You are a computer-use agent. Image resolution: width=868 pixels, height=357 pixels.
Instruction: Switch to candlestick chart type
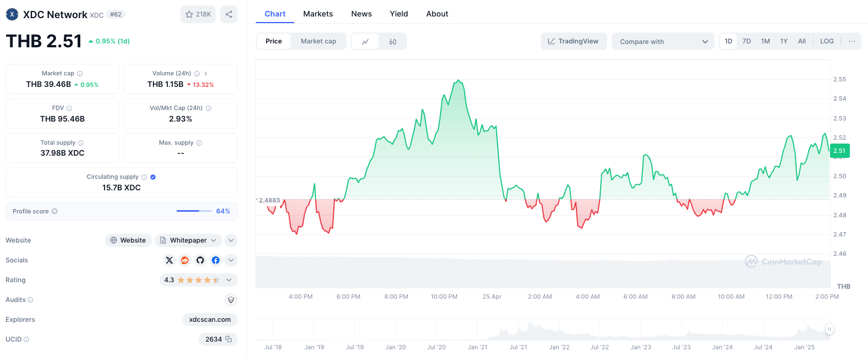pyautogui.click(x=393, y=41)
